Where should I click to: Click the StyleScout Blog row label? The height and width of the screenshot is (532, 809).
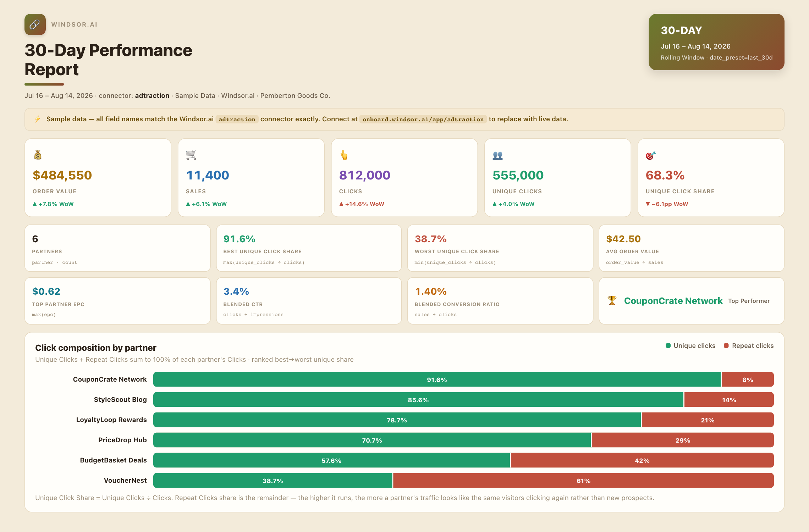(120, 399)
